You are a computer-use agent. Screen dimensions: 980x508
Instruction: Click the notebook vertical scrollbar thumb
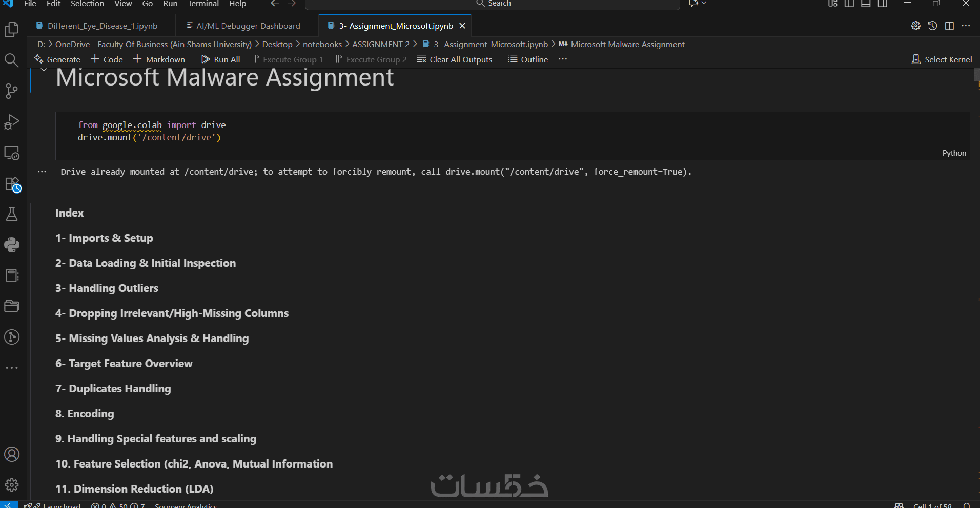click(x=977, y=75)
